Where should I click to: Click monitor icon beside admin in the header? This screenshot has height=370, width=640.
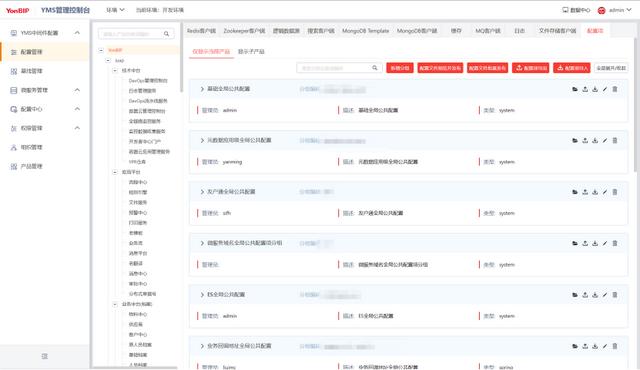point(565,10)
